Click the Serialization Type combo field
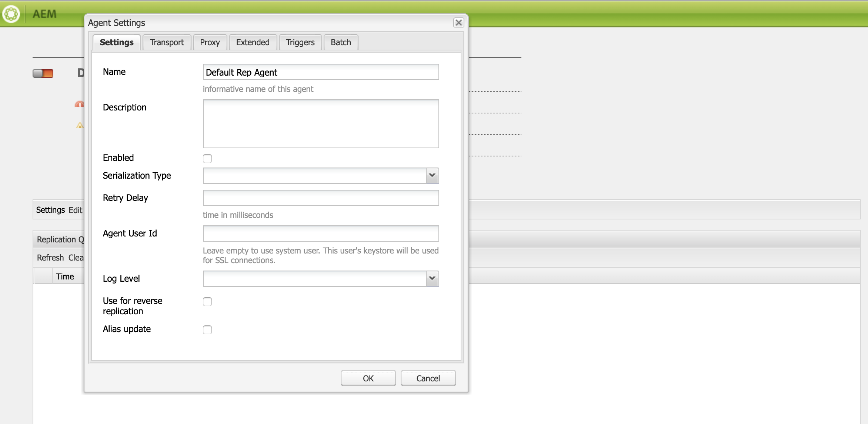Viewport: 868px width, 424px height. coord(314,176)
